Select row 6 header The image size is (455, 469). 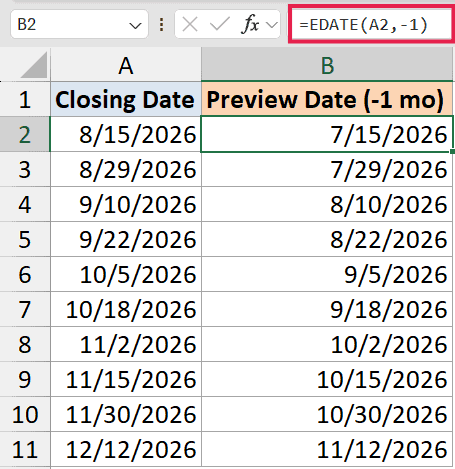pos(25,274)
